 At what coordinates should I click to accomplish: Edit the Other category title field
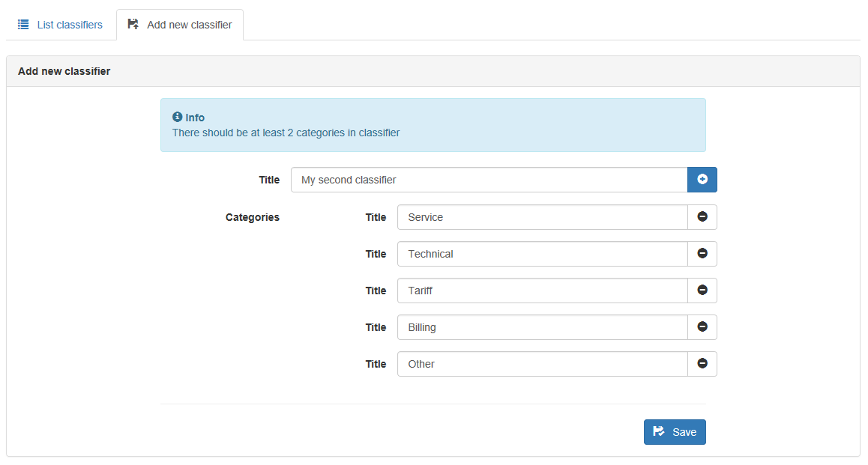coord(543,364)
